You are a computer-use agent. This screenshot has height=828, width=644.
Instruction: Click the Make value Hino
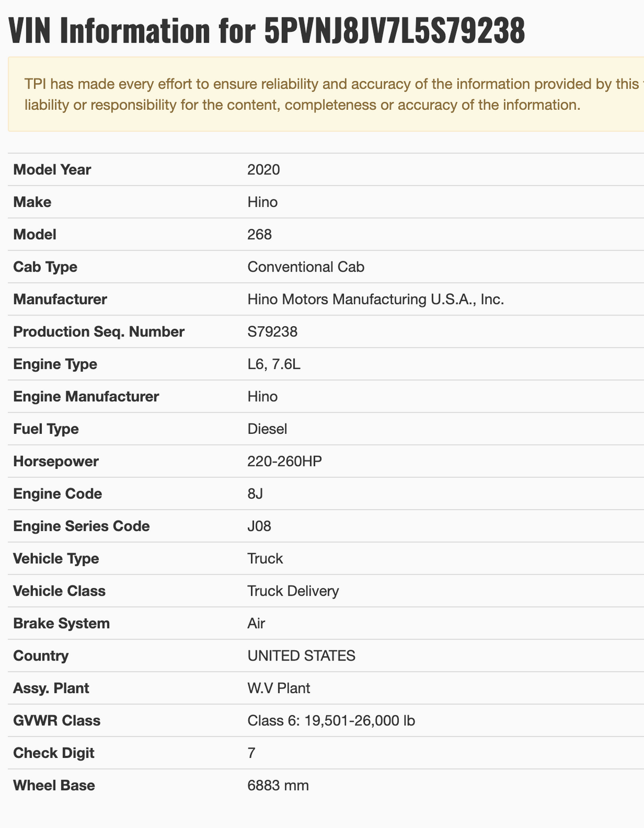coord(263,202)
